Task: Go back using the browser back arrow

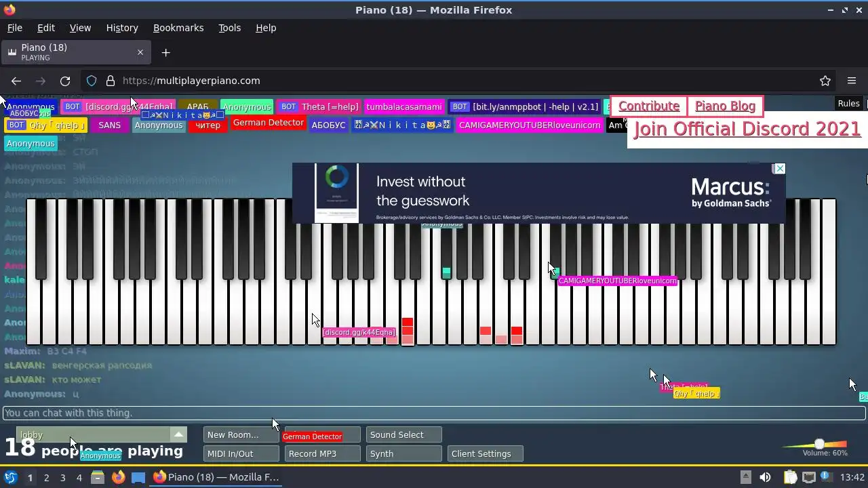Action: click(x=16, y=81)
